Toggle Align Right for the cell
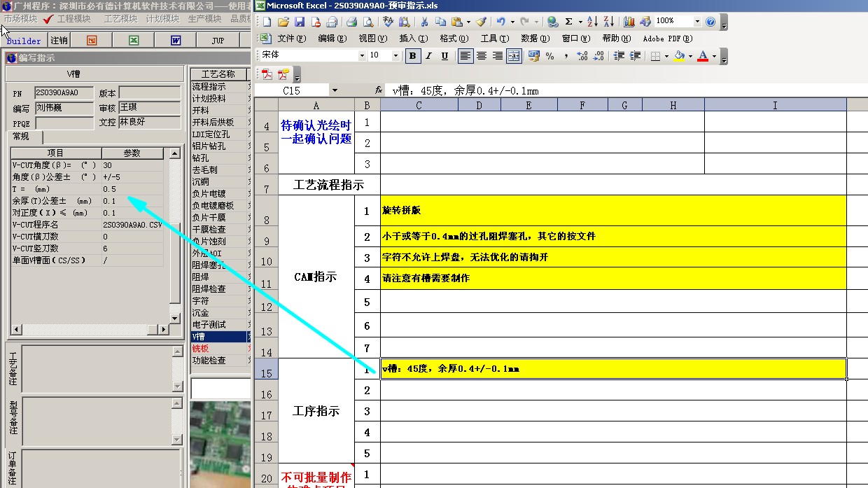This screenshot has width=868, height=488. 498,55
